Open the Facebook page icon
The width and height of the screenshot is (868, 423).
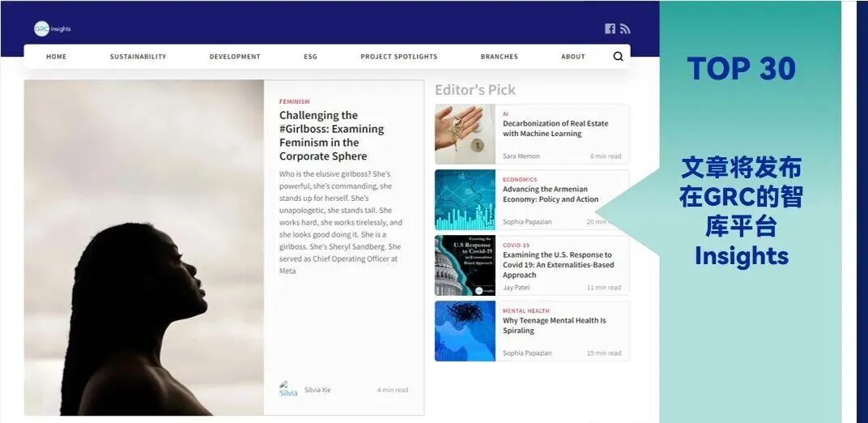pyautogui.click(x=610, y=29)
